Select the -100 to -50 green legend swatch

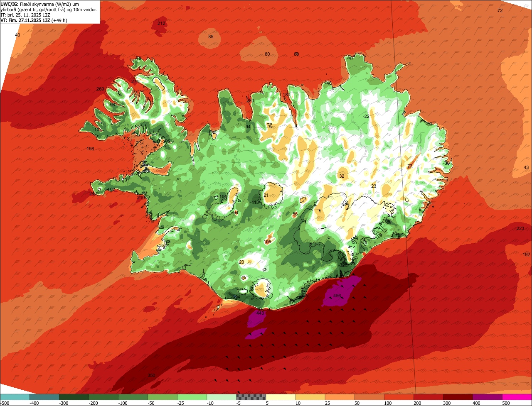pyautogui.click(x=133, y=397)
